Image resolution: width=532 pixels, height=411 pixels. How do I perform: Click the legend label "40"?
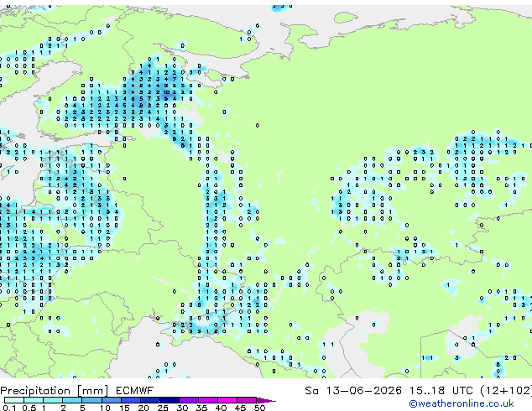[221, 408]
